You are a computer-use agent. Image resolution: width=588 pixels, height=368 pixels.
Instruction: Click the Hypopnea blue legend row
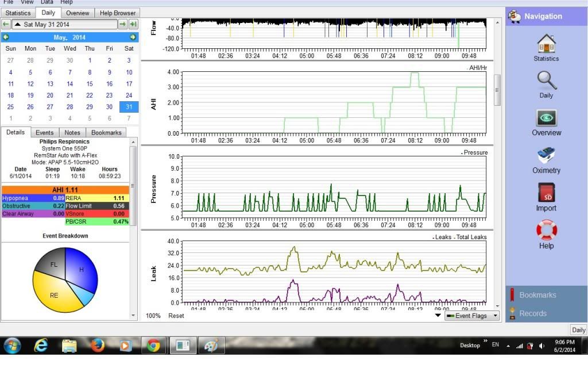[x=33, y=198]
